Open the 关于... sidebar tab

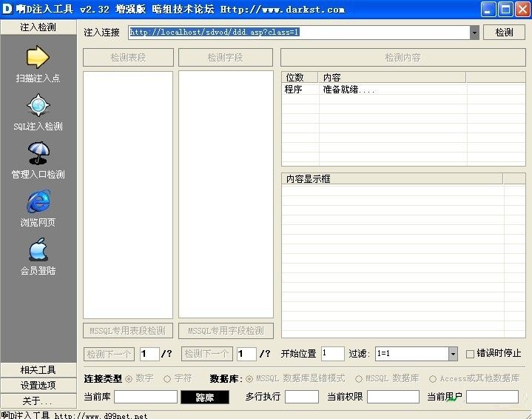(38, 401)
